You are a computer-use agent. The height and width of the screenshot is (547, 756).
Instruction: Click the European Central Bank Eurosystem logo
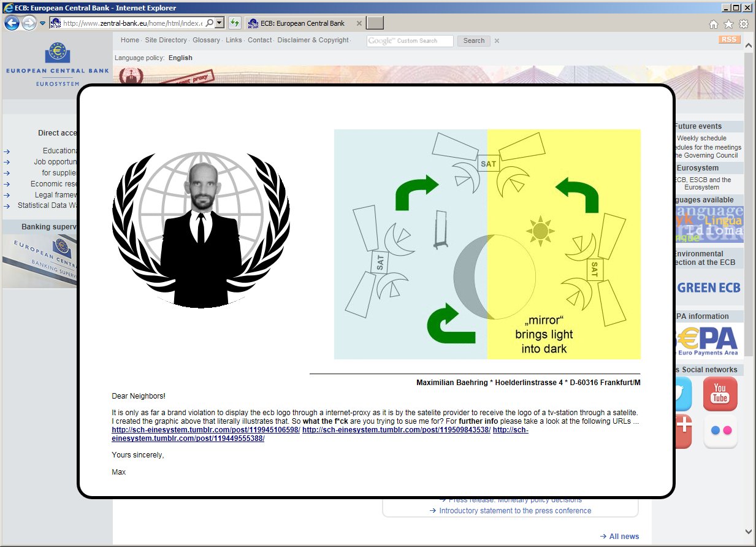(57, 64)
